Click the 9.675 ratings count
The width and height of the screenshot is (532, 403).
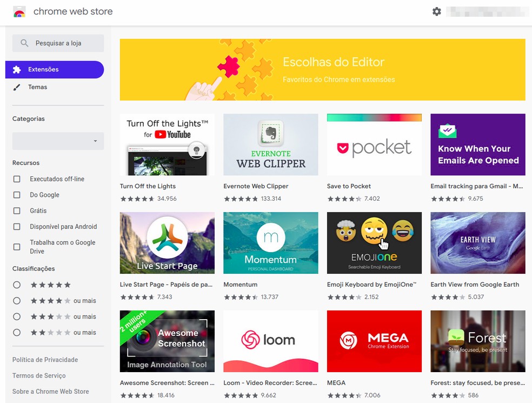475,199
